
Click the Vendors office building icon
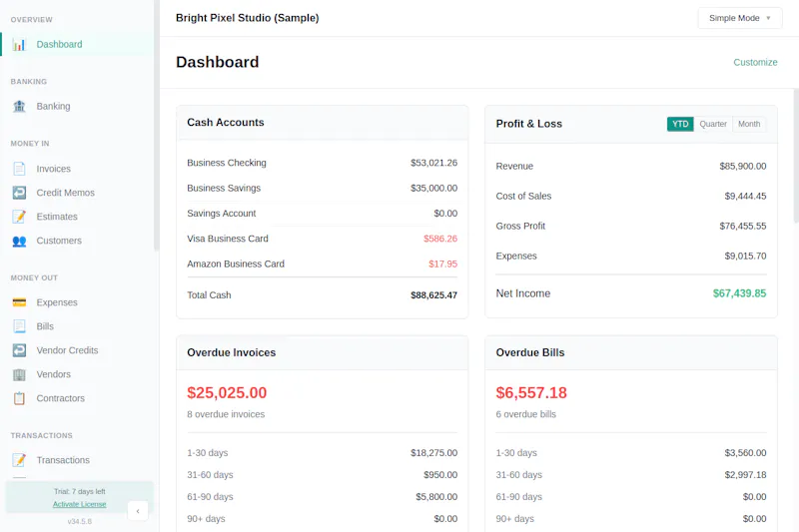[19, 374]
